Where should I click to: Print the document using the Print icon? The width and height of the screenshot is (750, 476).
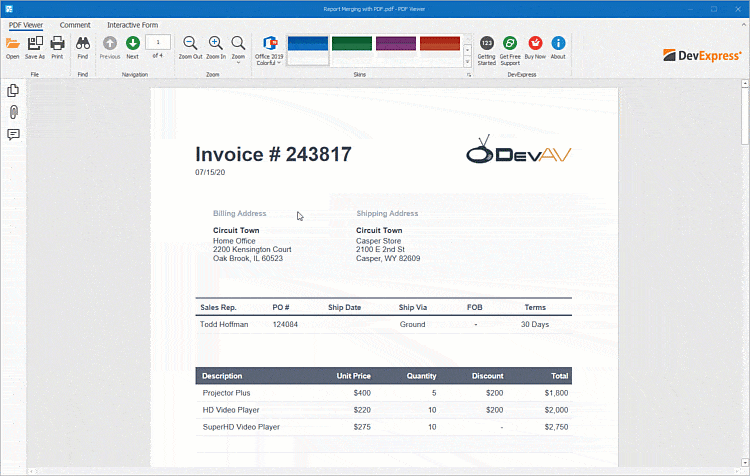click(x=57, y=45)
